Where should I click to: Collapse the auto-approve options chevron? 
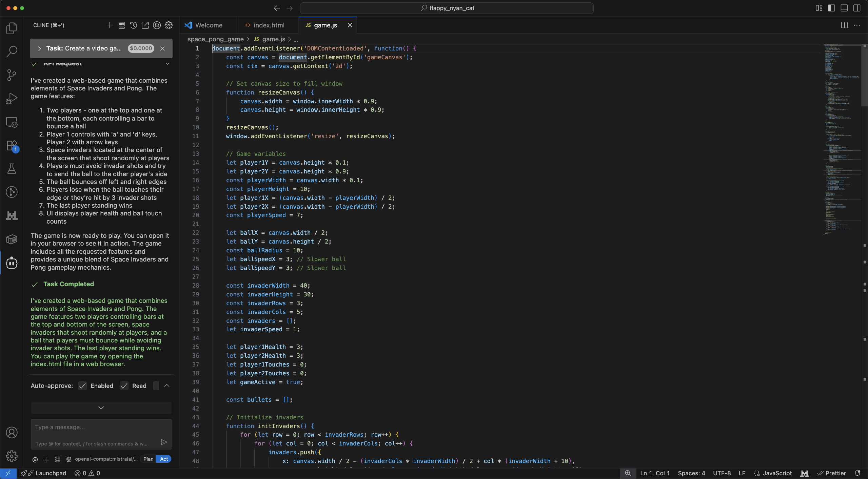pos(167,386)
